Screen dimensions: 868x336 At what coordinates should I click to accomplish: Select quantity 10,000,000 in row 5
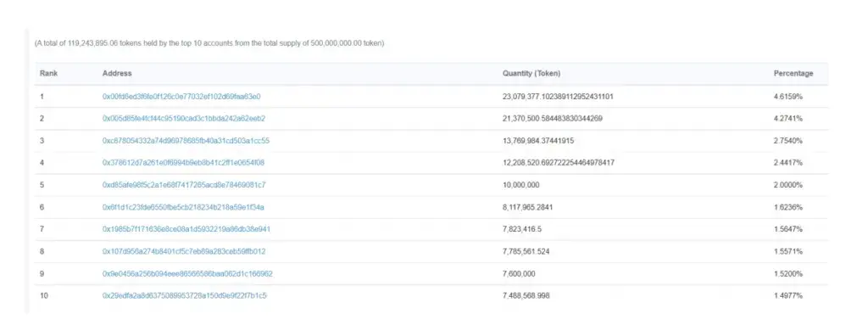pyautogui.click(x=521, y=185)
